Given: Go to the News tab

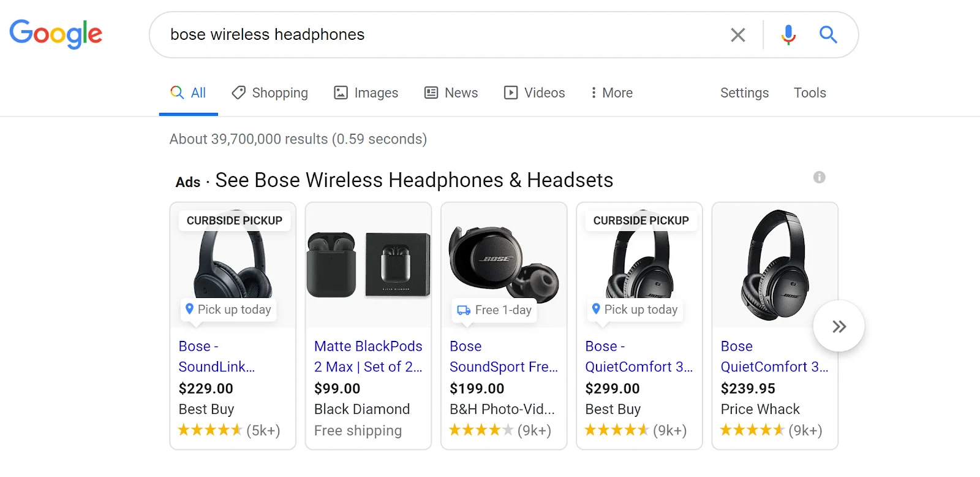Looking at the screenshot, I should [451, 93].
